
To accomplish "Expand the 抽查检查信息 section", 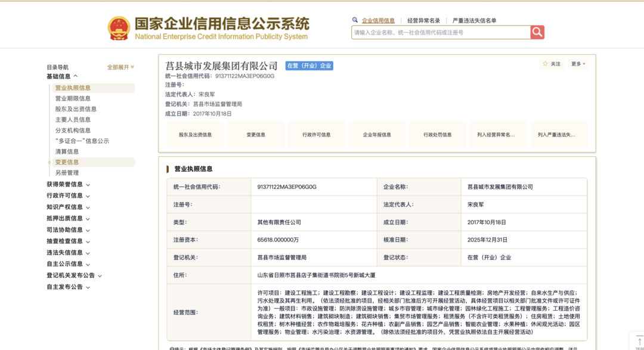I will click(x=68, y=241).
